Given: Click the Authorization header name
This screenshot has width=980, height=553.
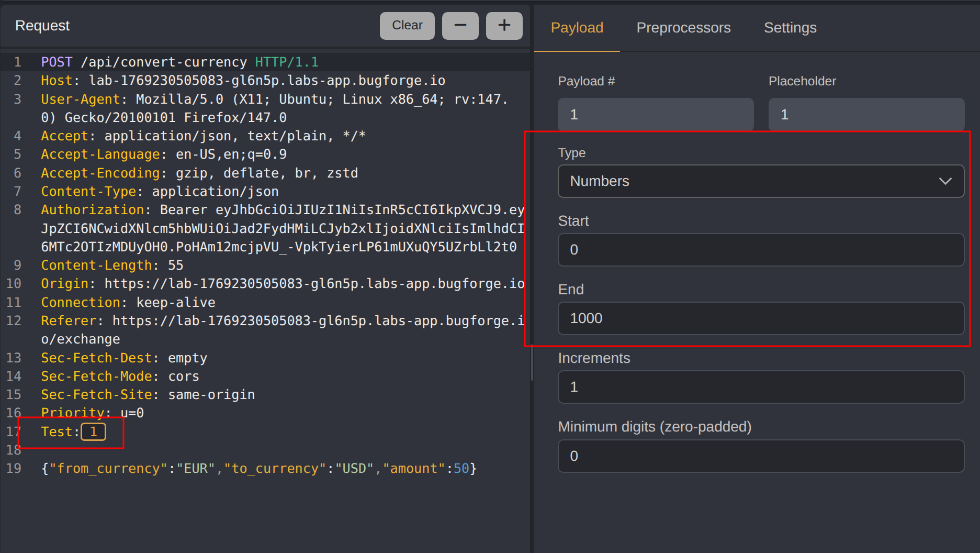Looking at the screenshot, I should [x=92, y=210].
